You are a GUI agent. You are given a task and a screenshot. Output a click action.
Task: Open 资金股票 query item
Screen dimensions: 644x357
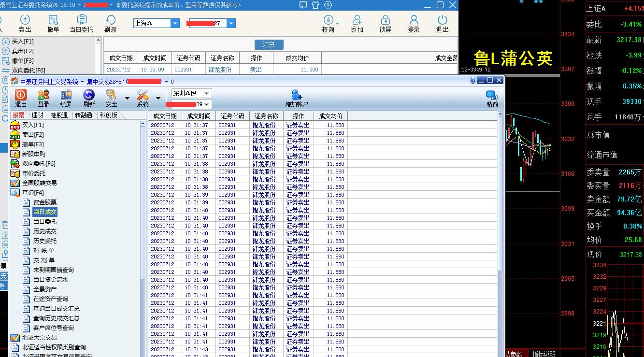click(45, 202)
